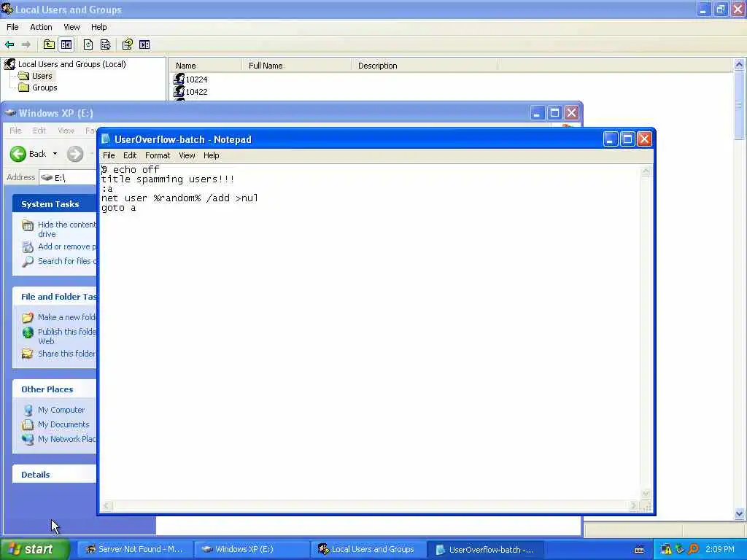Select user account 10224
The image size is (747, 560).
pos(196,79)
